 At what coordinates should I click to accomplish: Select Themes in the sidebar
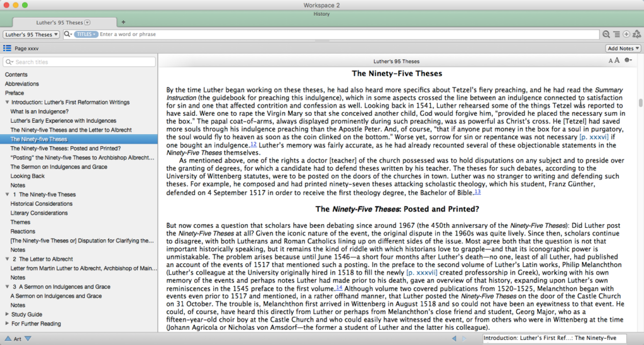(x=20, y=222)
